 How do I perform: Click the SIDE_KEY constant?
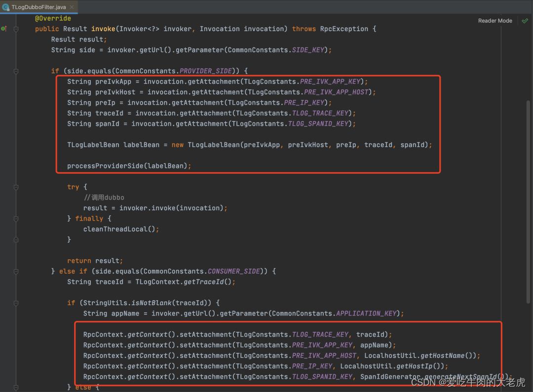(308, 50)
